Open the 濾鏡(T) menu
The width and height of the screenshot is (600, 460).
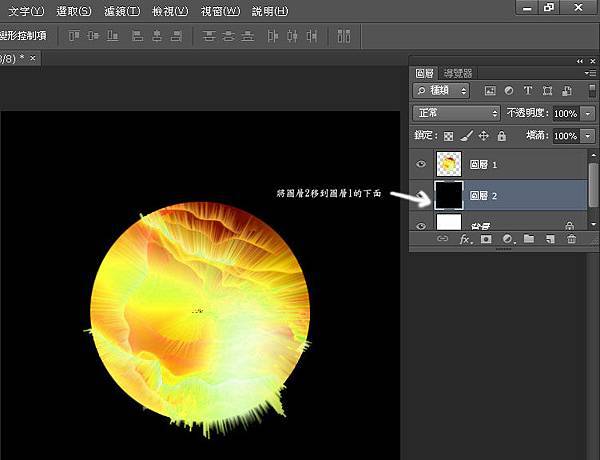tap(122, 11)
